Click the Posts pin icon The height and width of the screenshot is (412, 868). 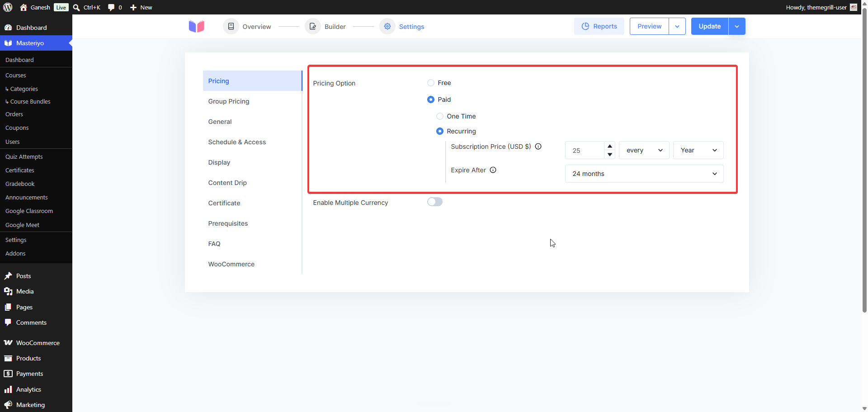click(8, 276)
